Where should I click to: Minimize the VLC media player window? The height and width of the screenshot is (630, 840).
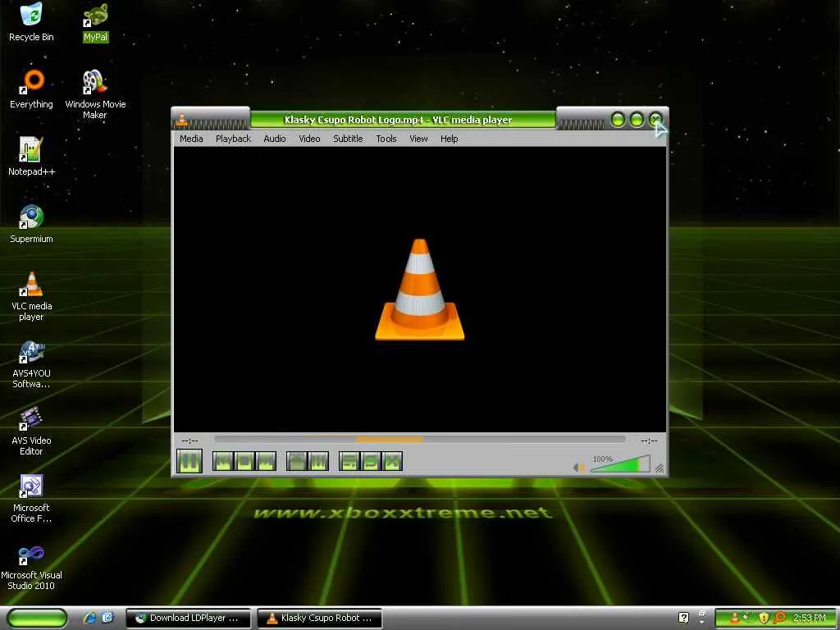click(x=618, y=120)
